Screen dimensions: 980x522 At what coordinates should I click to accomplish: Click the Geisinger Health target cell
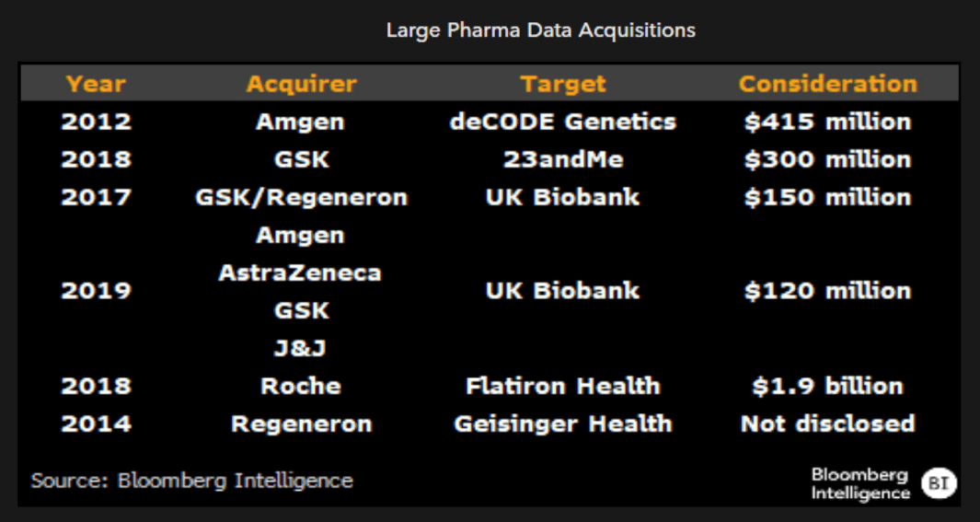click(x=563, y=423)
